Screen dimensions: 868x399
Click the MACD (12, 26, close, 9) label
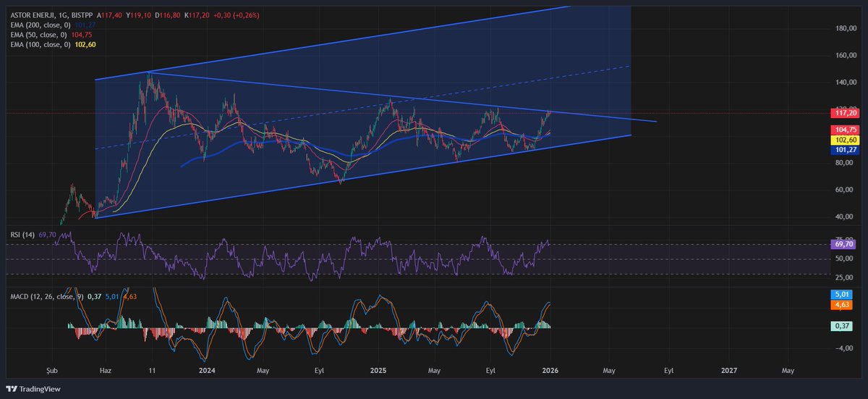click(47, 295)
